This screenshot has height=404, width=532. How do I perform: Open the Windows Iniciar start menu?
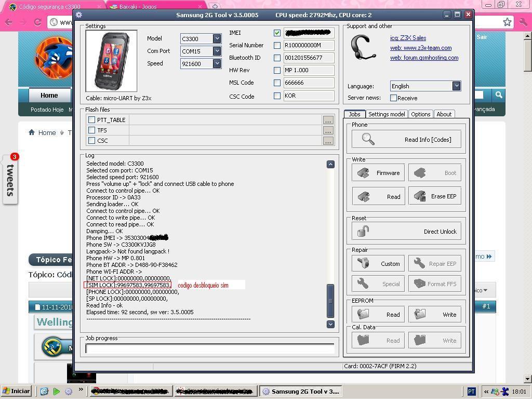point(16,391)
